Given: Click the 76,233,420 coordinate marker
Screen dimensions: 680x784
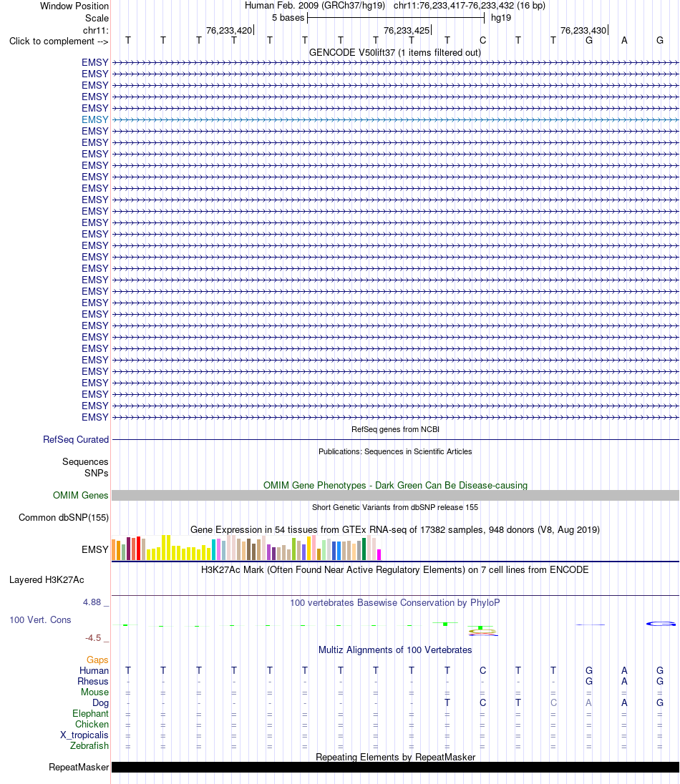Looking at the screenshot, I should tap(229, 31).
